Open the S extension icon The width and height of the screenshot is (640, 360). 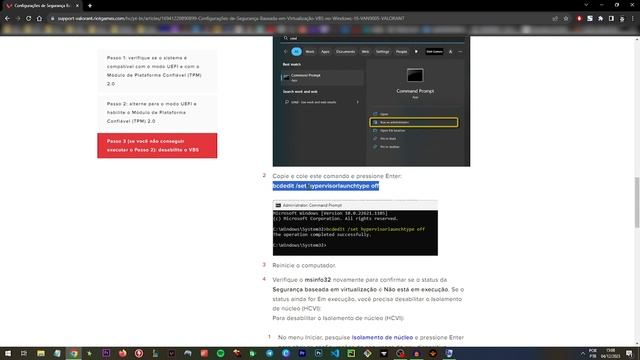click(x=590, y=18)
